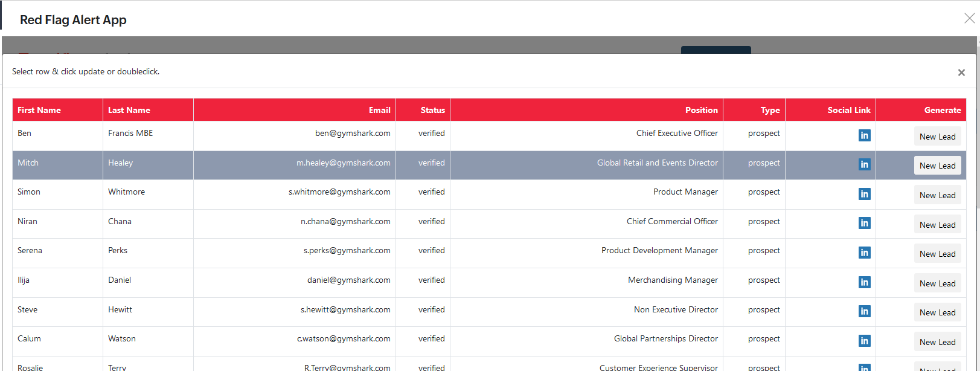Sort by Email column header

pos(295,110)
